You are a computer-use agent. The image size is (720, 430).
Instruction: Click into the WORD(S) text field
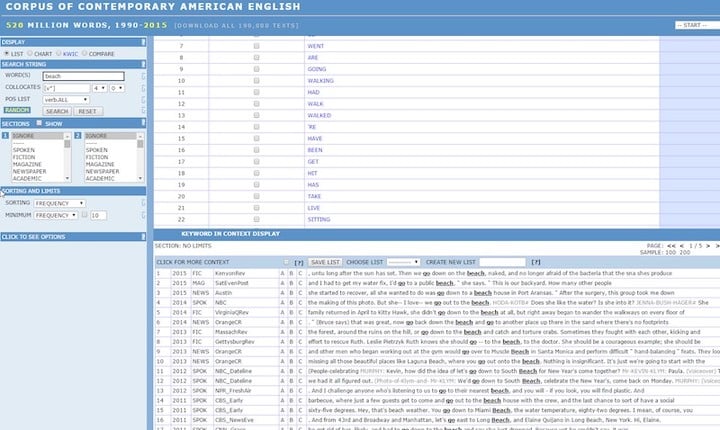click(83, 76)
